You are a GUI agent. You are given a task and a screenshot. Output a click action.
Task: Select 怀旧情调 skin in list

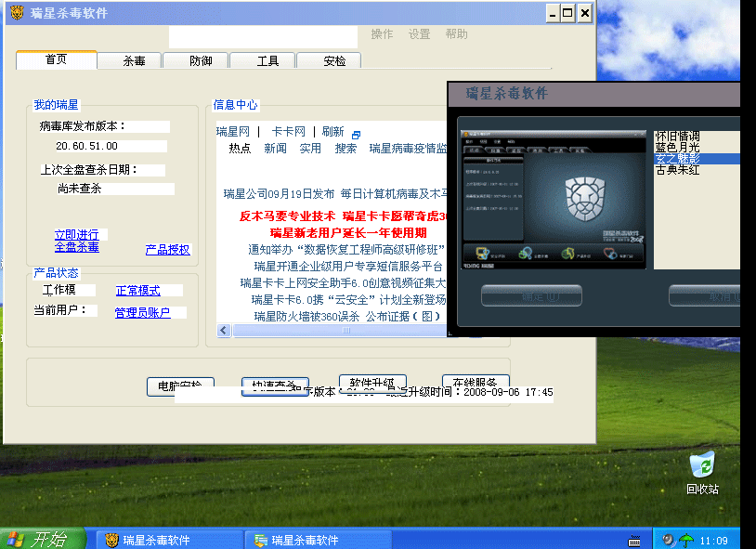point(697,136)
